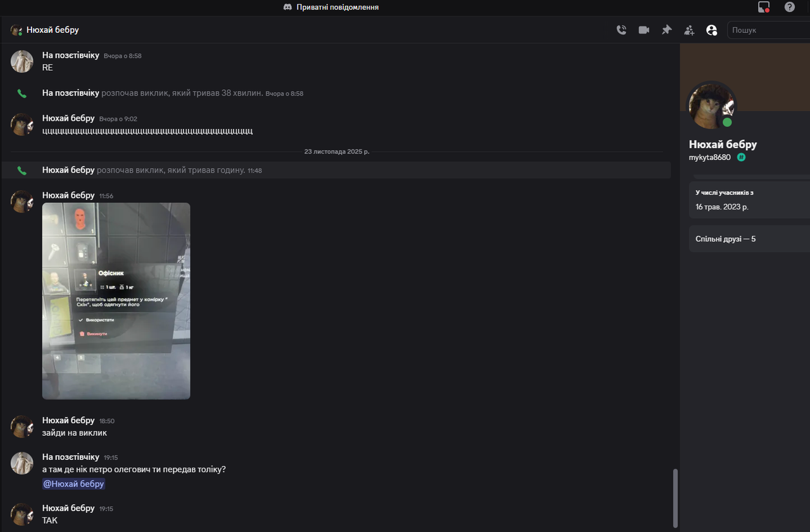Click the profile panel display name Нюхай бебру

tap(723, 144)
